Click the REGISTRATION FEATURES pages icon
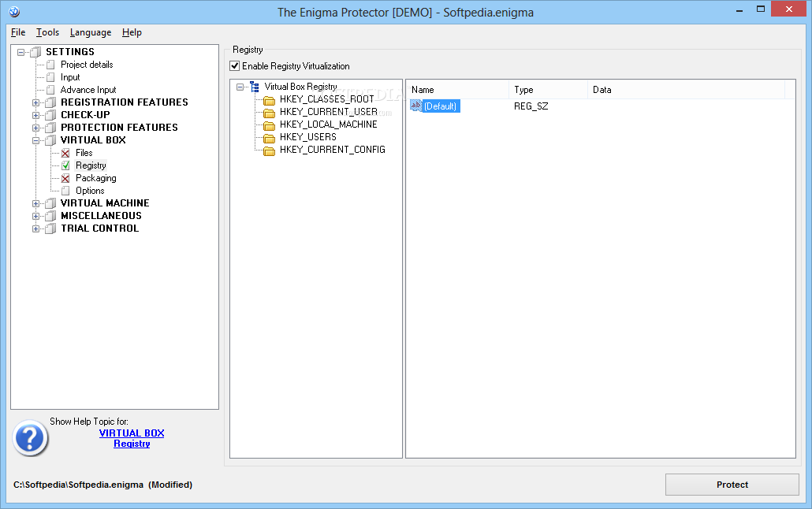The height and width of the screenshot is (509, 812). [50, 102]
